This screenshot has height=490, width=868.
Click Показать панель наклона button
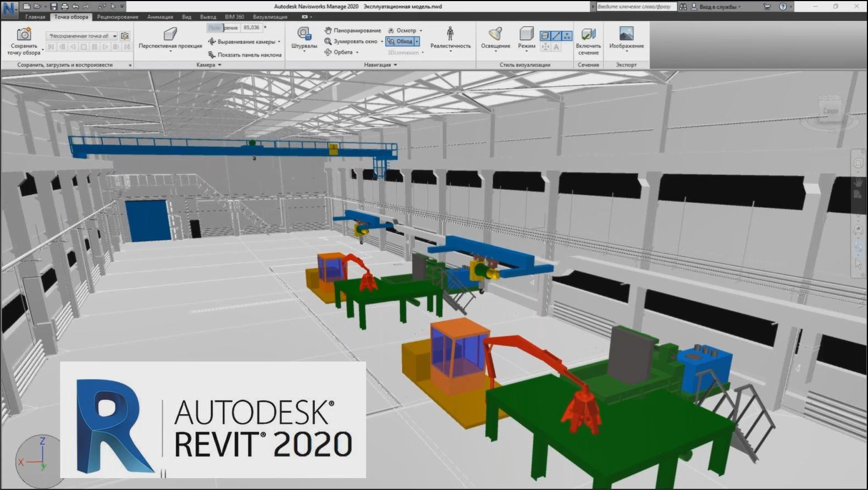point(245,55)
